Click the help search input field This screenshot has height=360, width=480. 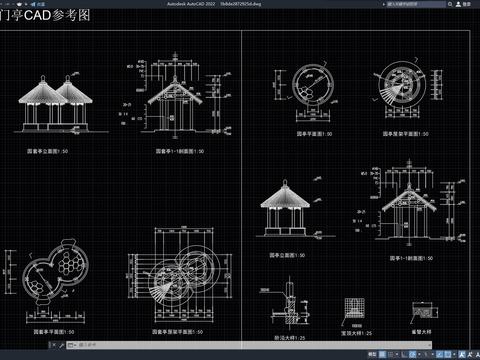pos(416,4)
